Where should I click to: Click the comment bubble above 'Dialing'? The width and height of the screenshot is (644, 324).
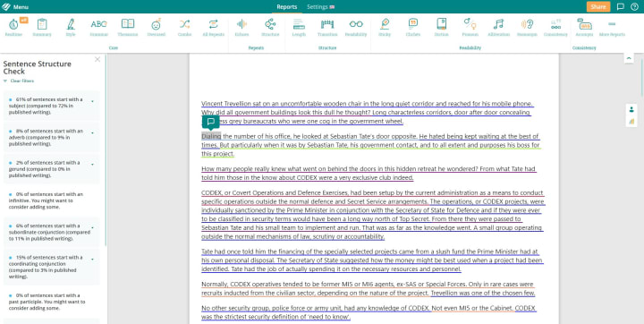211,122
